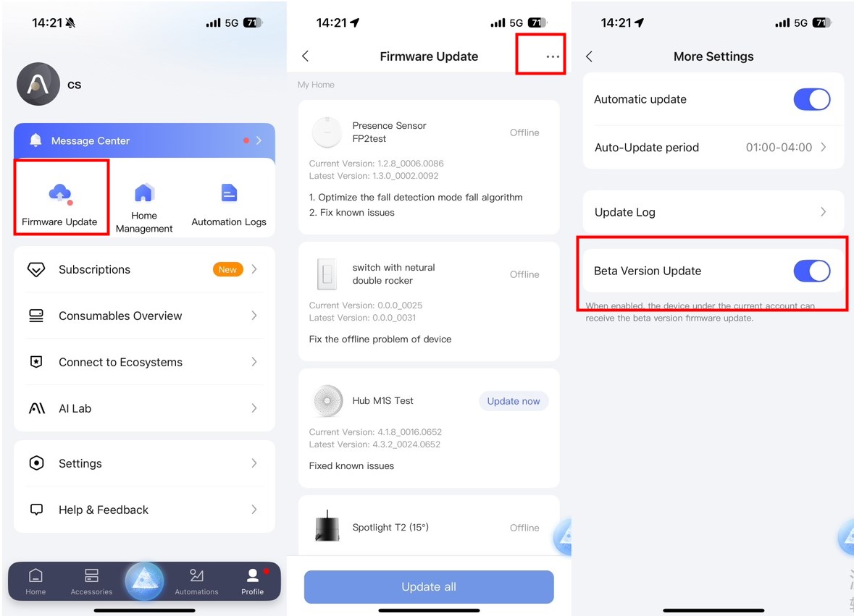854x616 pixels.
Task: Expand Connect to Ecosystems row
Action: point(144,362)
